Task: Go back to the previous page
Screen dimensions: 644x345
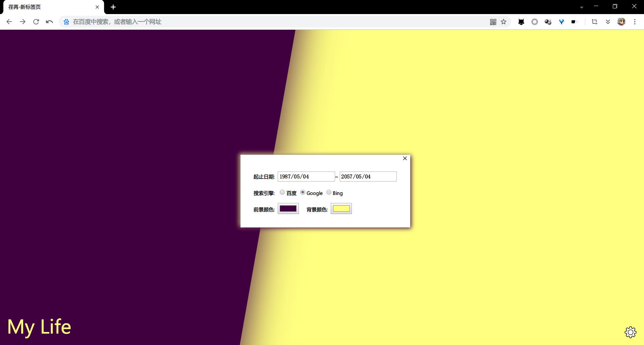Action: click(9, 22)
